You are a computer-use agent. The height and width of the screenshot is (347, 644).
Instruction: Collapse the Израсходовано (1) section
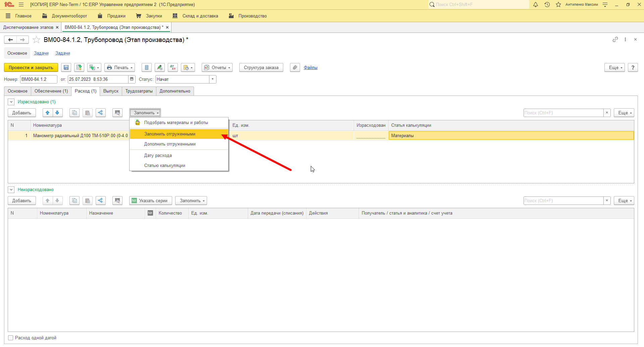[11, 102]
